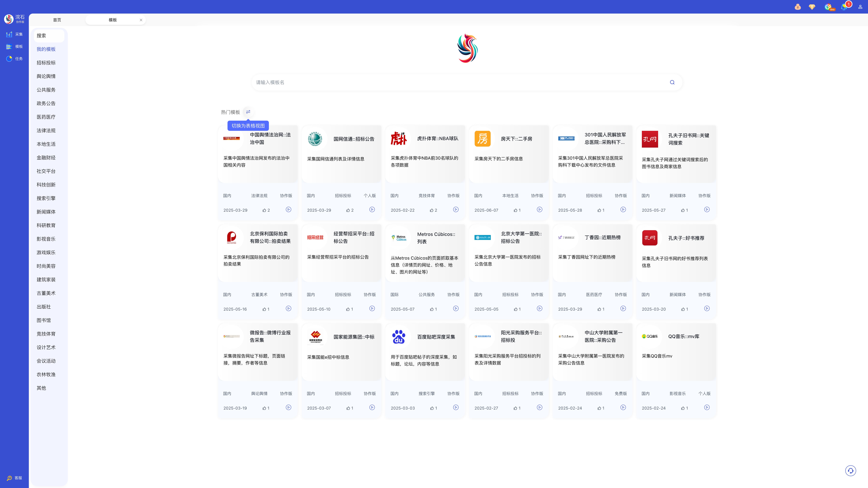Open the notification bell icon

(844, 7)
